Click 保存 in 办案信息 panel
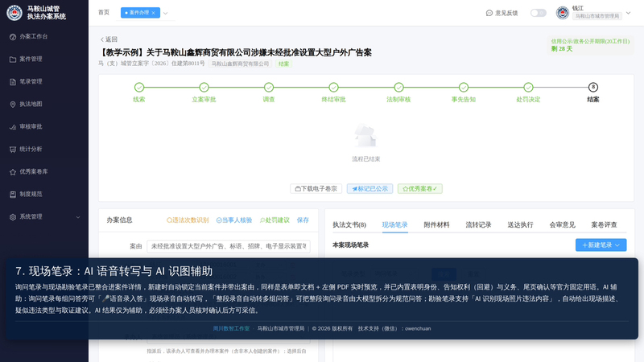Image resolution: width=644 pixels, height=362 pixels. point(303,220)
